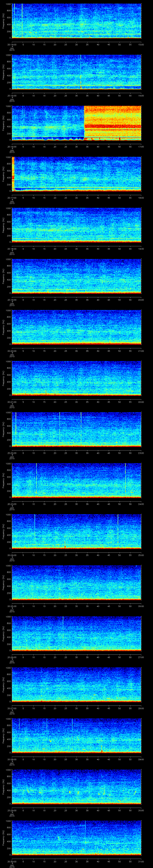Click the spectrogram panel starting at 20:15:00
This screenshot has height=868, width=153.
pyautogui.click(x=77, y=72)
